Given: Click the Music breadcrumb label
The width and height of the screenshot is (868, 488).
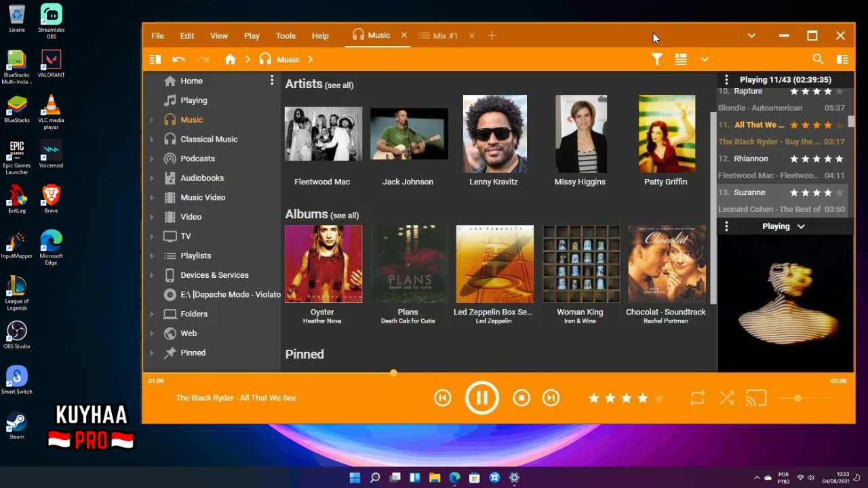Looking at the screenshot, I should click(288, 60).
